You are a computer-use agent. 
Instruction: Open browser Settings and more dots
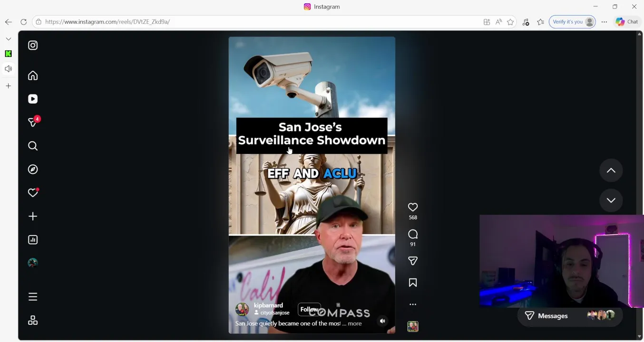[x=604, y=22]
